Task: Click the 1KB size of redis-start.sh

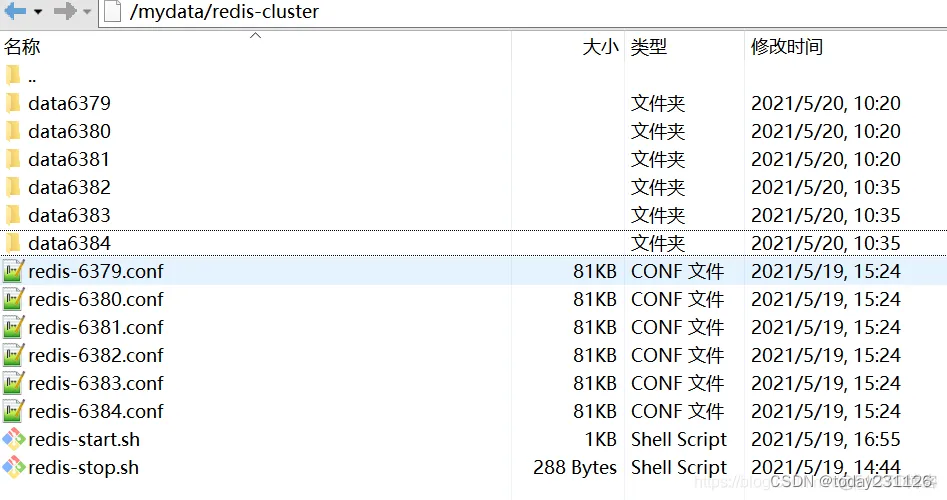Action: [601, 440]
